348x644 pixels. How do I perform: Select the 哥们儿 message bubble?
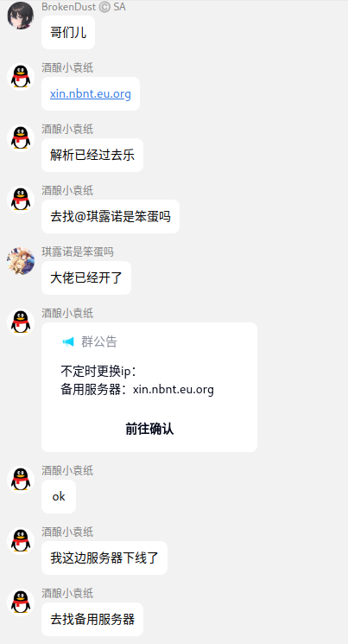68,33
